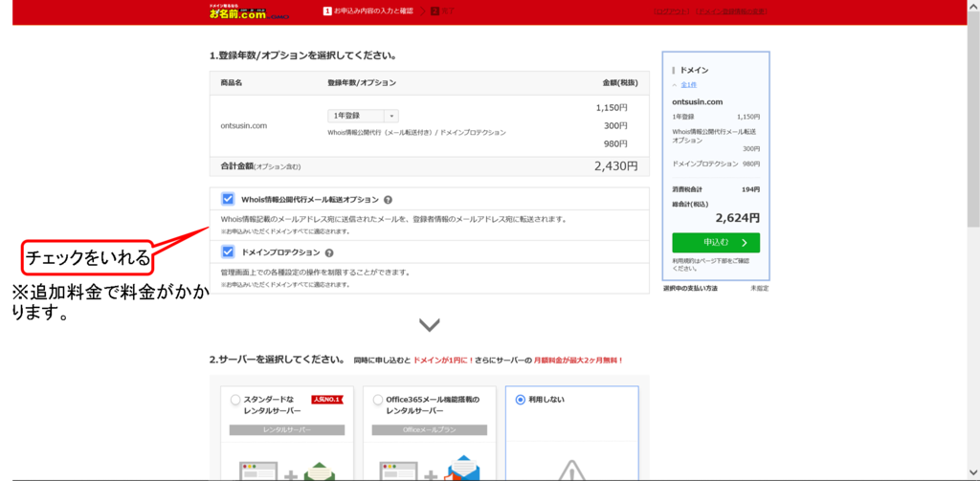Click the arrow on the 申込む button
Screen dimensions: 980x481
(x=744, y=242)
